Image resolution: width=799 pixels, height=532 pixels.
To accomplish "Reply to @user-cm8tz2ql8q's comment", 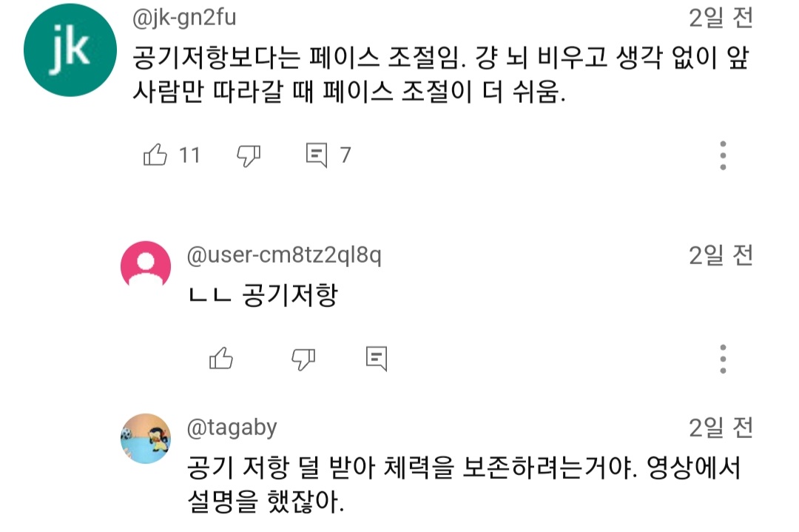I will click(x=377, y=359).
